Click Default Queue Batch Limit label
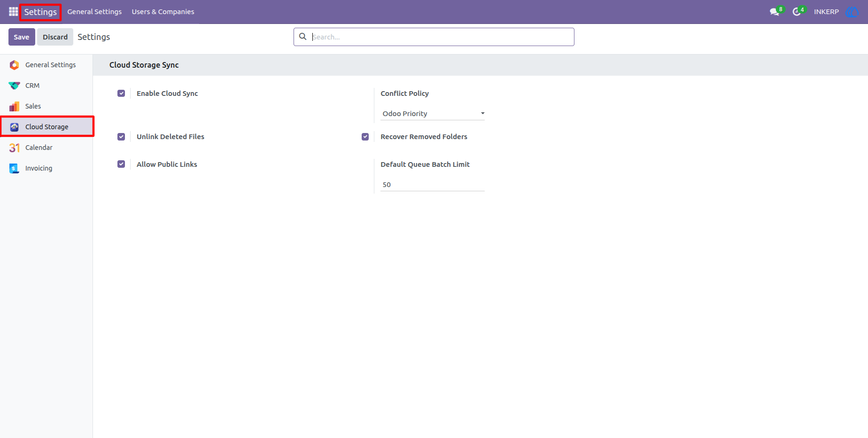The image size is (868, 438). point(425,164)
